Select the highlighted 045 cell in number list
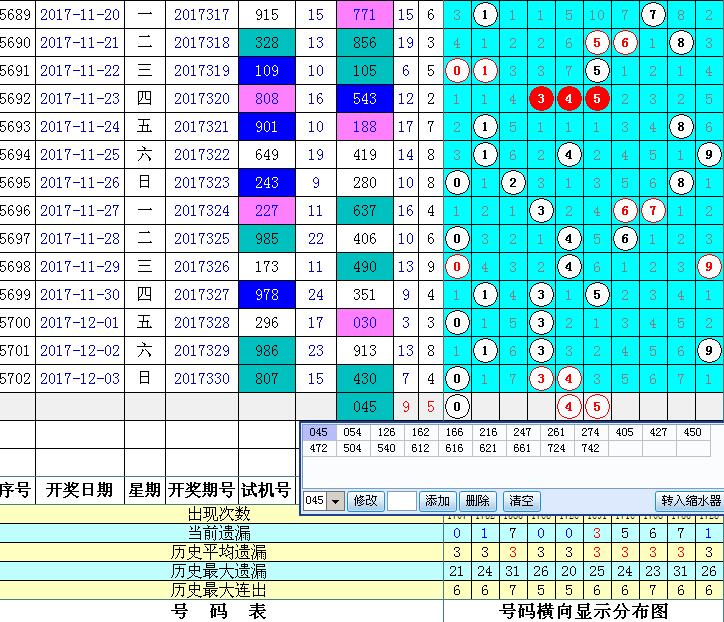 click(x=319, y=432)
